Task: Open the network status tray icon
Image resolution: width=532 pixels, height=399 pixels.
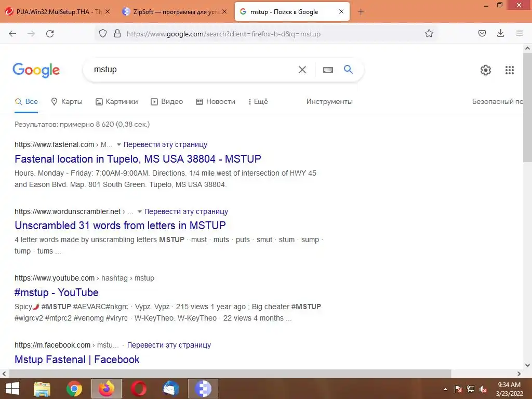Action: click(471, 389)
